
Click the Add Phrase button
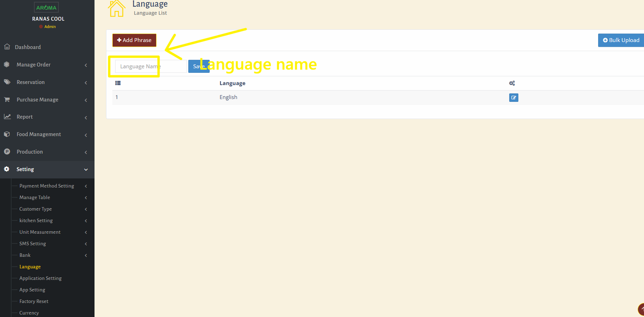coord(134,40)
